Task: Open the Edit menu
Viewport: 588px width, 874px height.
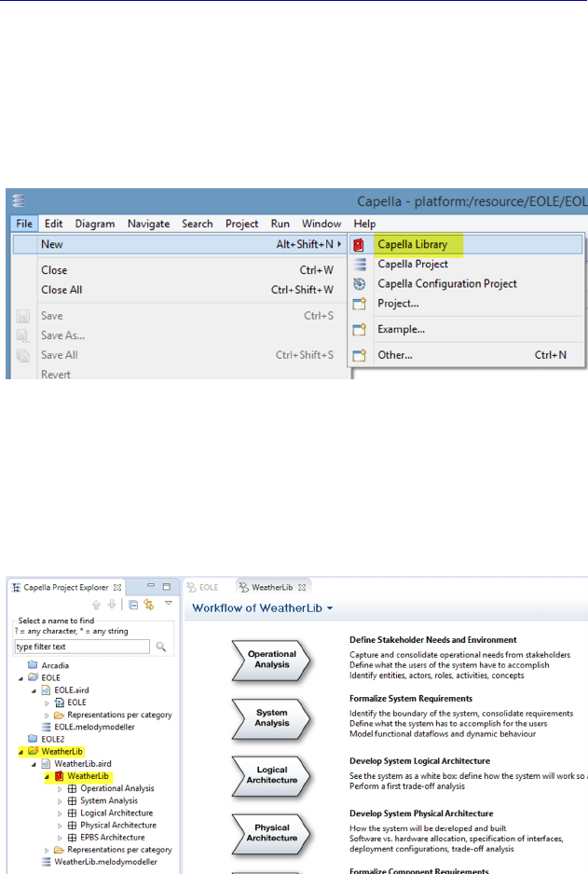Action: 53,224
